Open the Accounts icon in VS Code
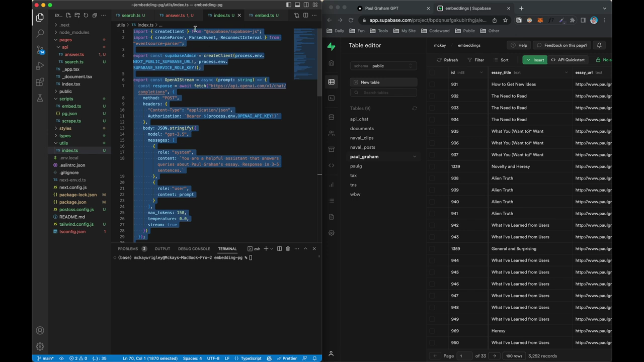 40,330
